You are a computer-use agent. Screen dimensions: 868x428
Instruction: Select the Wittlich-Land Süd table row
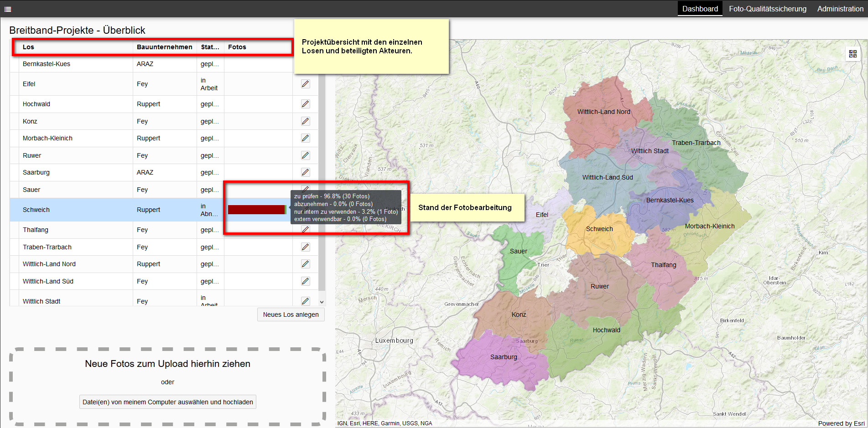click(x=164, y=281)
